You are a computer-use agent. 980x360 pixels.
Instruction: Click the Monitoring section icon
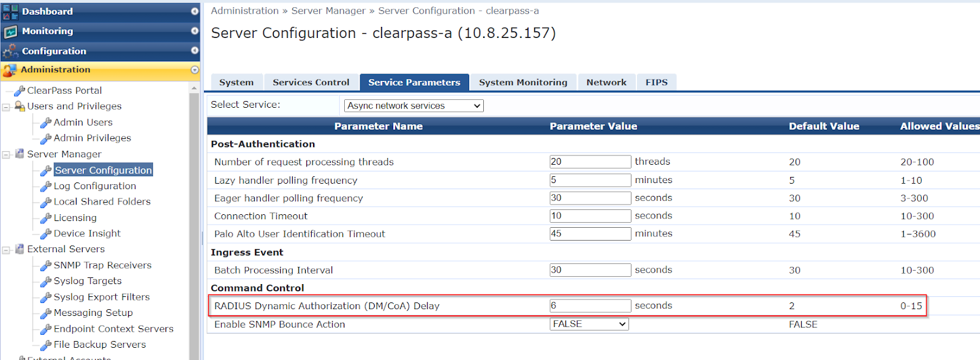click(10, 31)
